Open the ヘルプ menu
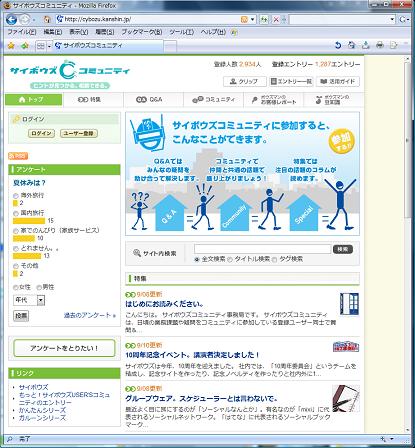The height and width of the screenshot is (448, 415). (213, 32)
